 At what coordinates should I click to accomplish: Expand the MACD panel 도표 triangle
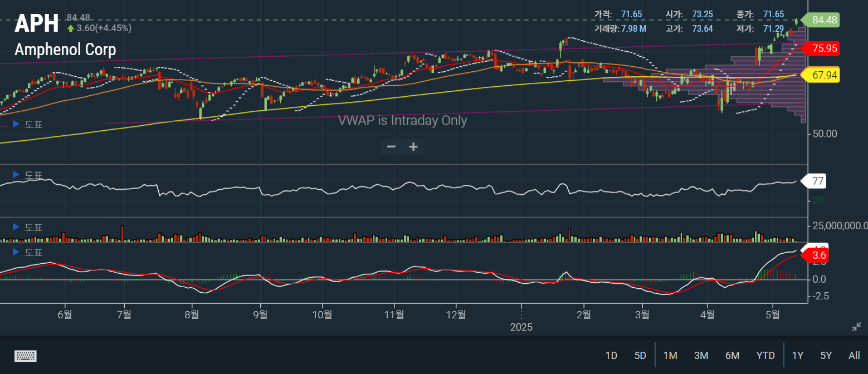[x=16, y=252]
